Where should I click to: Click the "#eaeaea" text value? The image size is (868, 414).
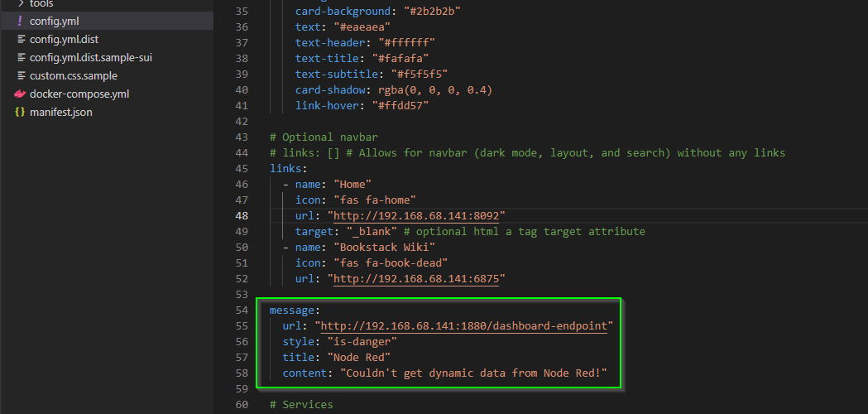[362, 26]
